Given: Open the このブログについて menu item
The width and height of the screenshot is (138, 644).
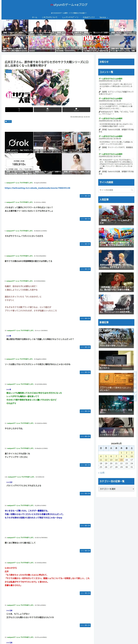Looking at the screenshot, I should click(50, 17).
